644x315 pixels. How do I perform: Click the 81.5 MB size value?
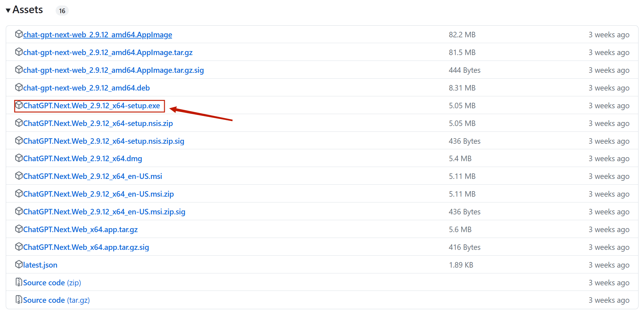(x=462, y=53)
